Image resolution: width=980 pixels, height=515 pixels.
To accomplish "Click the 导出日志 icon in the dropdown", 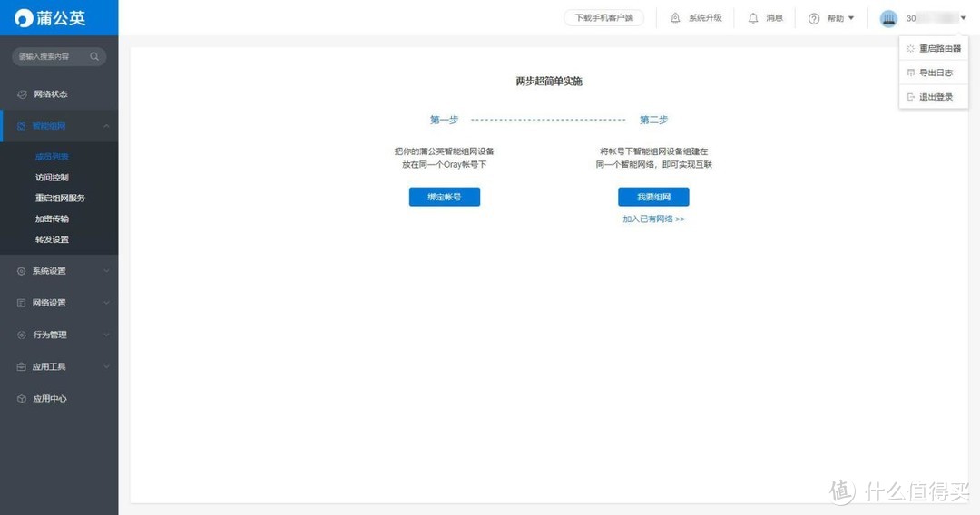I will pos(911,73).
